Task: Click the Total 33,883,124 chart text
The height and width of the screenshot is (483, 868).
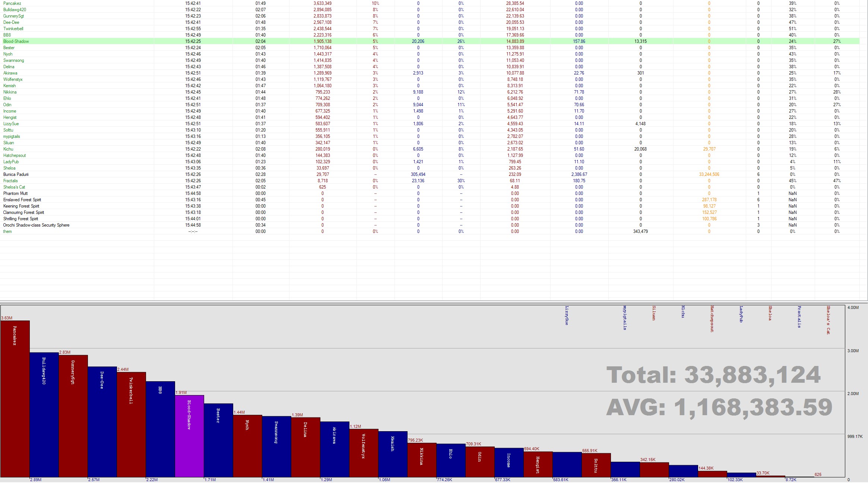Action: click(713, 375)
